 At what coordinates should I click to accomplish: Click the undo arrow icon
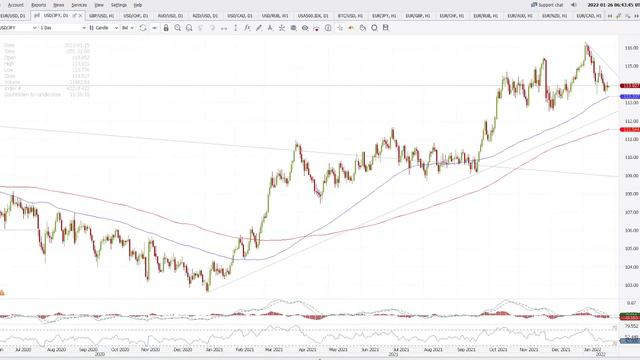point(200,28)
